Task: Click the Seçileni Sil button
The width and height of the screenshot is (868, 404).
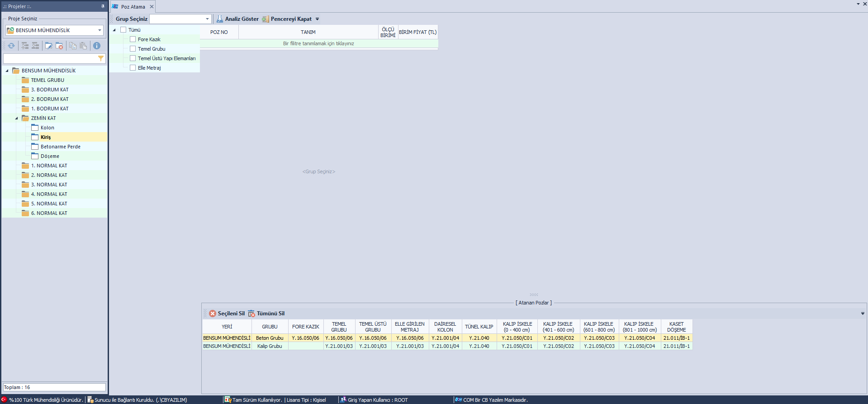Action: (x=227, y=314)
